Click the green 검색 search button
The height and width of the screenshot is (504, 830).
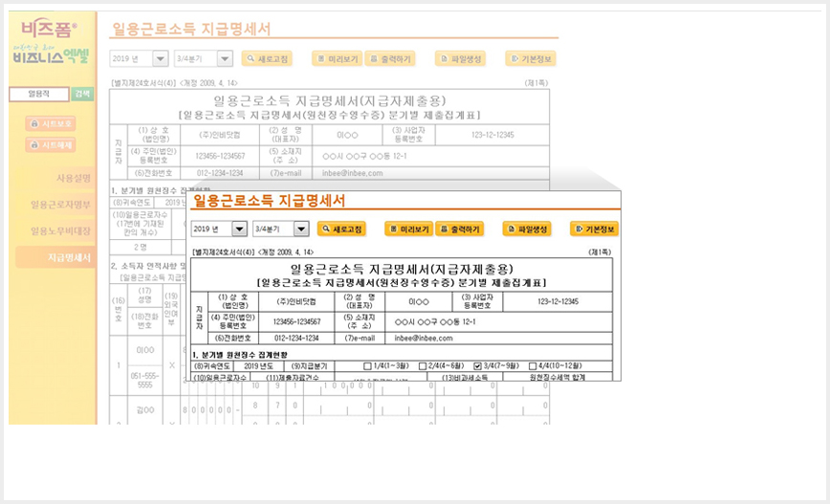click(x=82, y=94)
